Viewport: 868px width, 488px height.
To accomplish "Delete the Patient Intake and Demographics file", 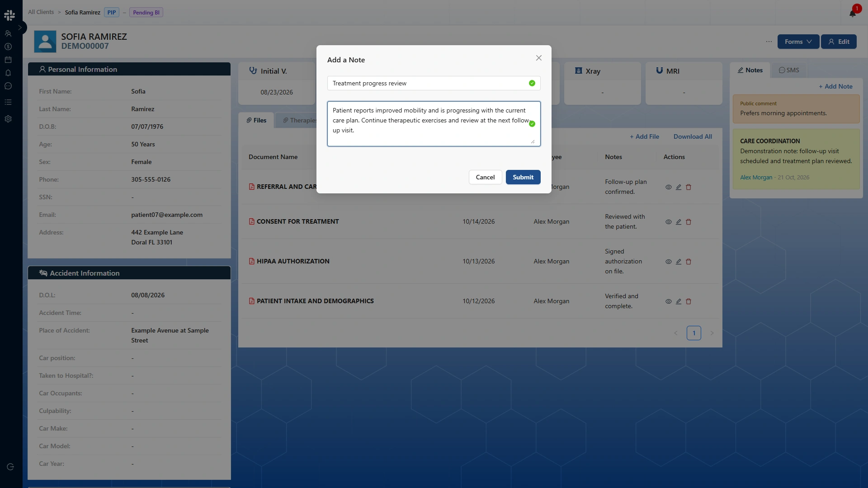I will 689,301.
